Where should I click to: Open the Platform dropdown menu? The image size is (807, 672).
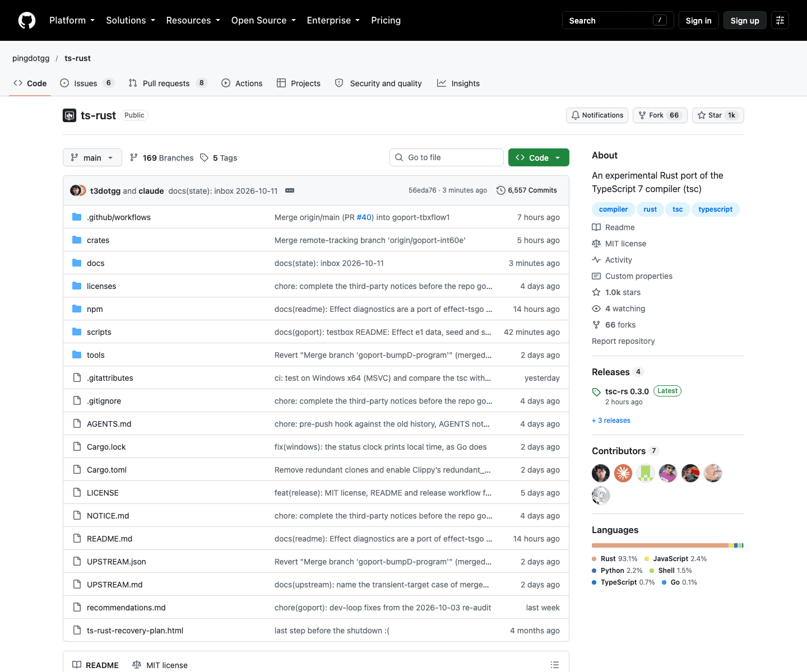point(72,21)
